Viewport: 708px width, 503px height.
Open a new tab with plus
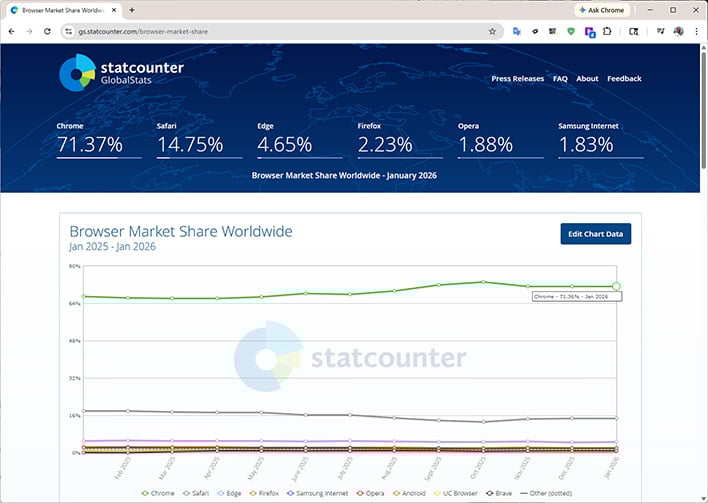(132, 10)
